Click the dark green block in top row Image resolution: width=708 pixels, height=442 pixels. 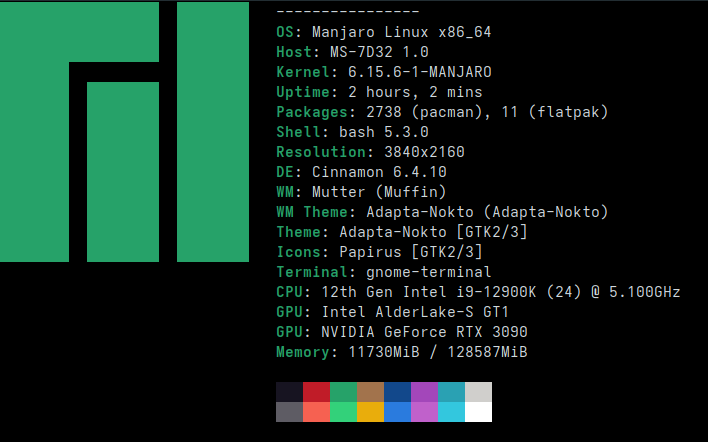click(344, 392)
